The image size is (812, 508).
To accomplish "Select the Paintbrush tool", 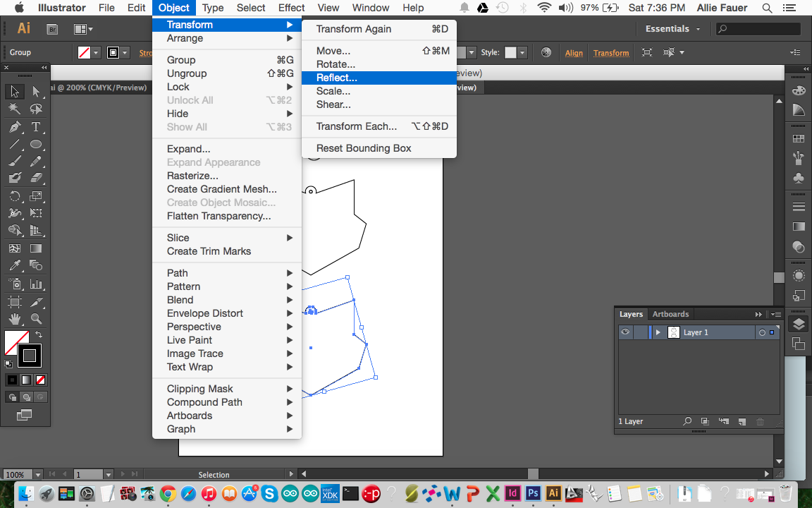I will tap(16, 159).
